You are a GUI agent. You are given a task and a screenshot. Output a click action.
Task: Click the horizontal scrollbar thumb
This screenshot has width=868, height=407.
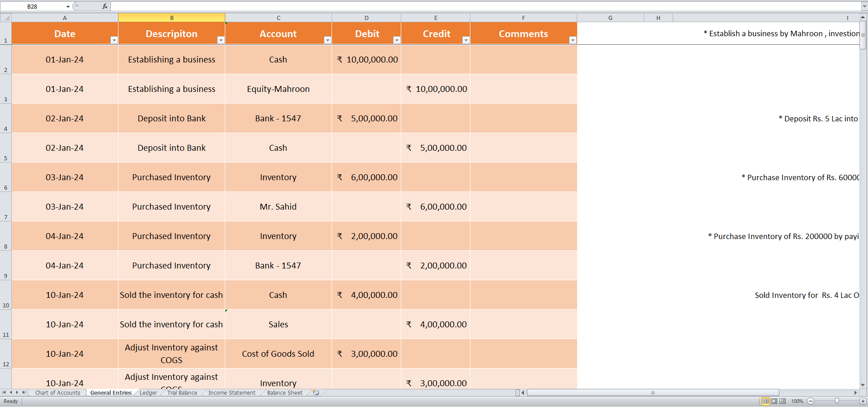tap(653, 393)
